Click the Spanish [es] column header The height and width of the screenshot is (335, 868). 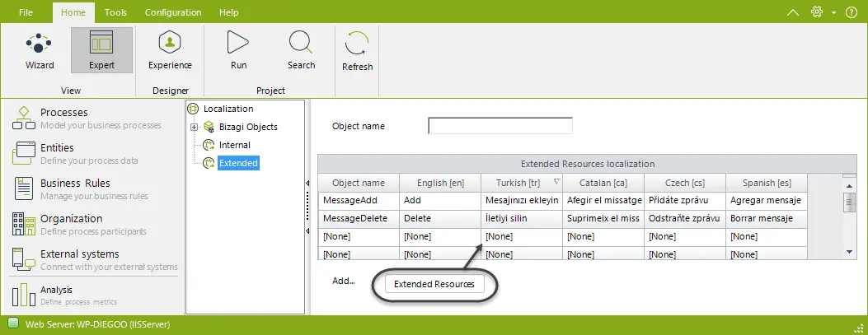pyautogui.click(x=766, y=183)
